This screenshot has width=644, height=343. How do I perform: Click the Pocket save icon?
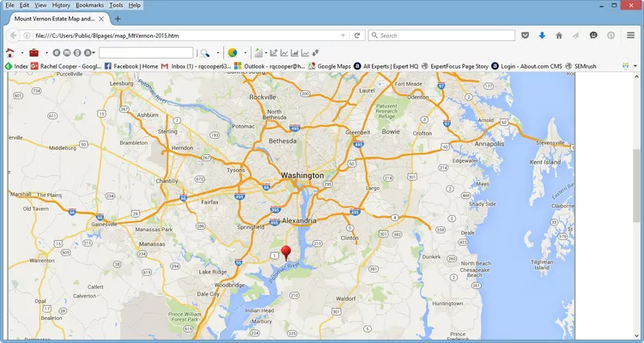point(525,35)
